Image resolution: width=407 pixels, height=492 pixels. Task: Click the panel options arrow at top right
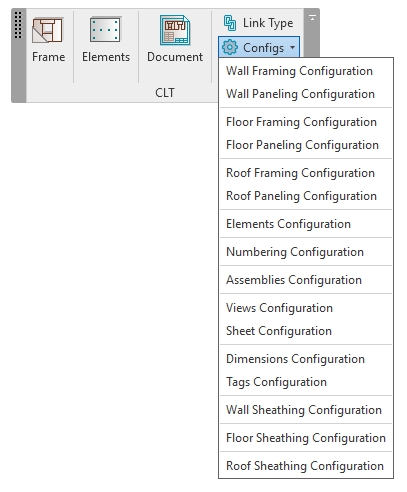coord(312,18)
